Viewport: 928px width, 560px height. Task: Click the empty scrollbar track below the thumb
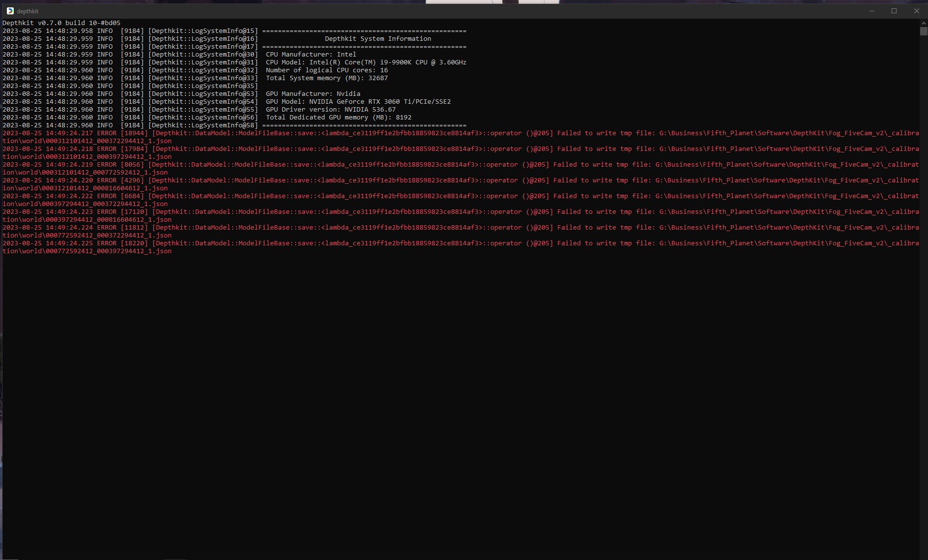(924, 295)
